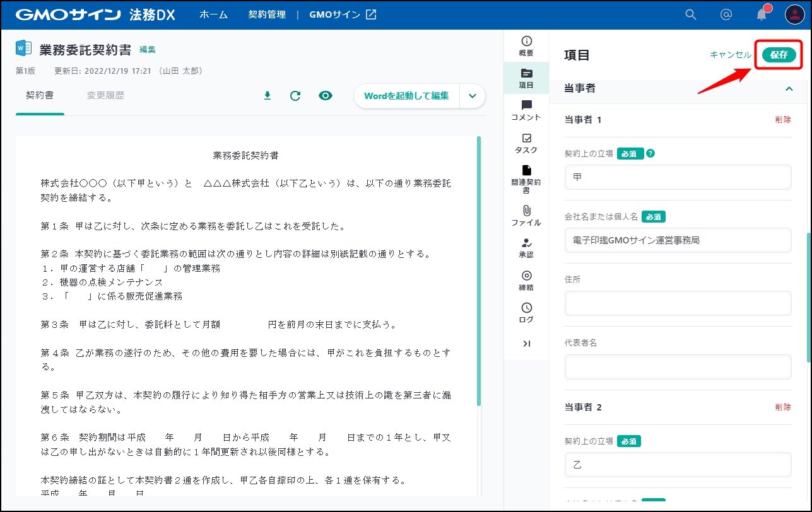The width and height of the screenshot is (812, 512).
Task: Collapse the 当事者 section chevron
Action: (x=789, y=89)
